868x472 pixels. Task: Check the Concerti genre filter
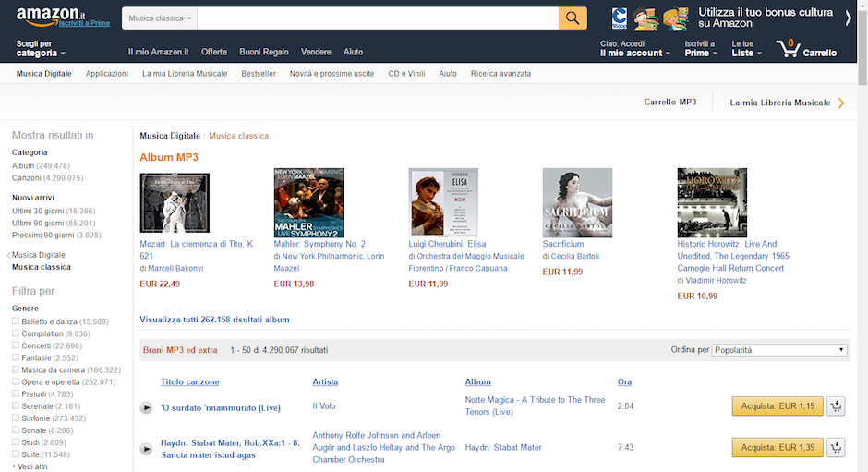16,345
